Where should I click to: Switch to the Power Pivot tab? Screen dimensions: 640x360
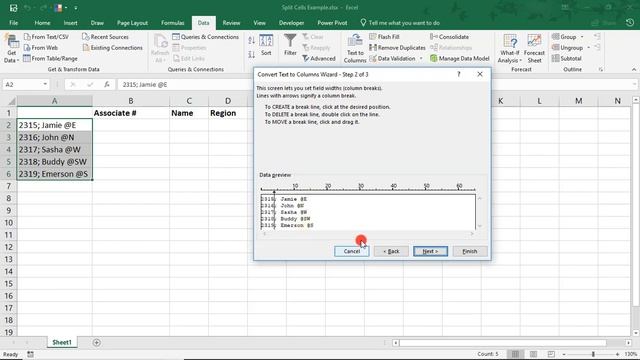click(332, 23)
